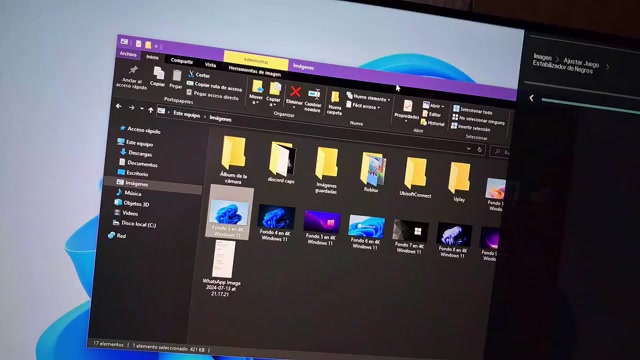Open Descargas in the sidebar

click(136, 153)
